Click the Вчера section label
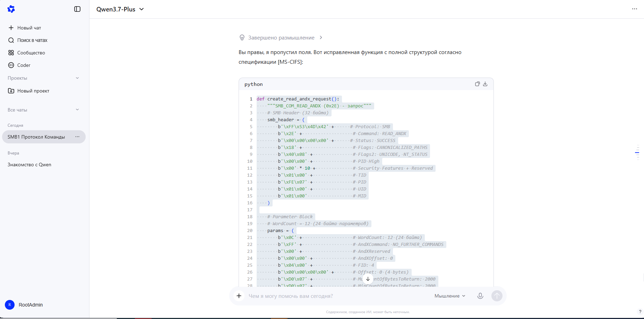This screenshot has height=319, width=644. pyautogui.click(x=13, y=153)
